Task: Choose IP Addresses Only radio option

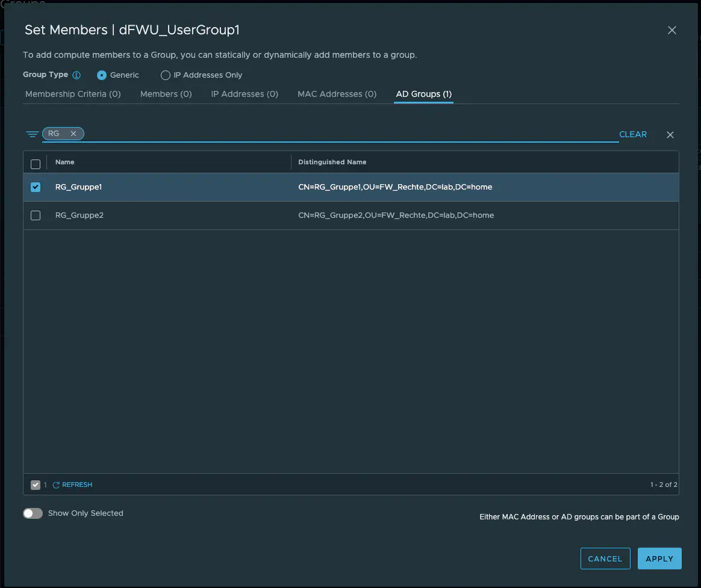Action: pos(166,75)
